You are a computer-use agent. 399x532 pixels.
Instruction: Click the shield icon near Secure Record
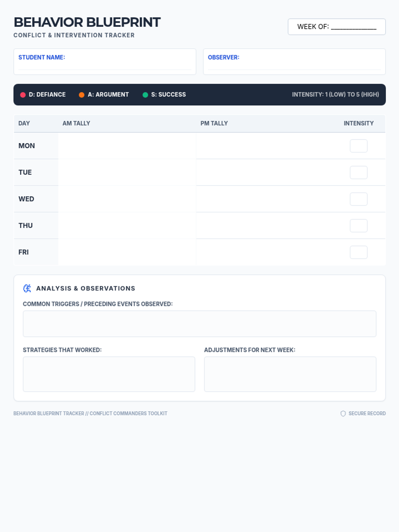point(343,413)
